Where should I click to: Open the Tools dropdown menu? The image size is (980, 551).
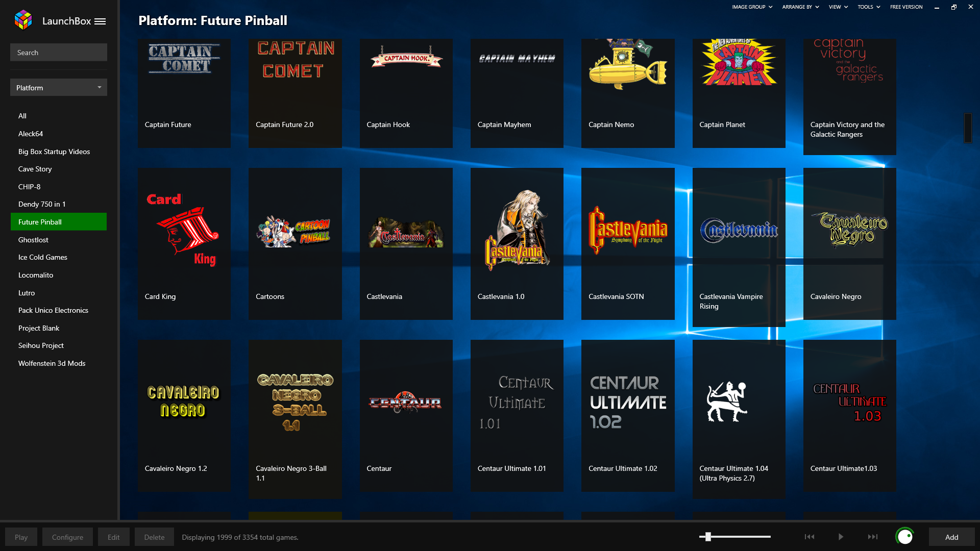tap(869, 7)
